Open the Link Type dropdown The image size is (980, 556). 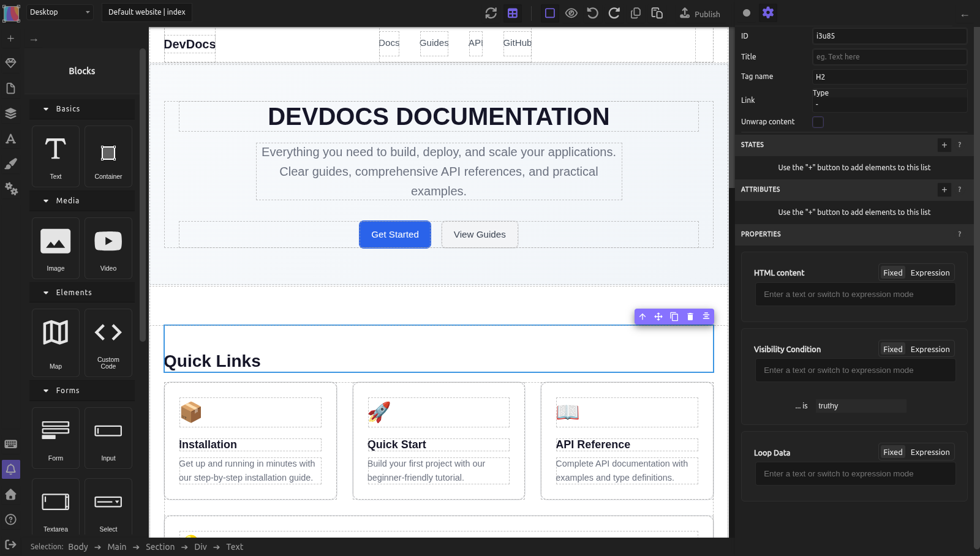click(889, 104)
